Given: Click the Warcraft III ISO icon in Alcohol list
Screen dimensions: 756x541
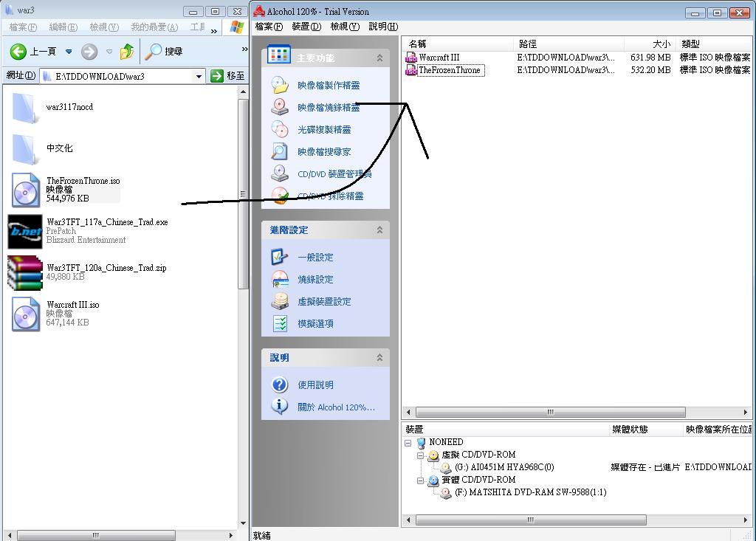Looking at the screenshot, I should (x=410, y=58).
